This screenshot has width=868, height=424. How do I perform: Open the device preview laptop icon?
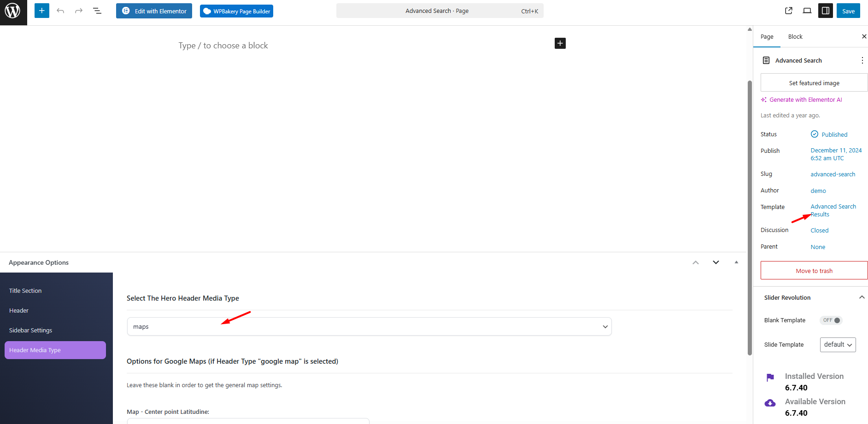(x=807, y=11)
